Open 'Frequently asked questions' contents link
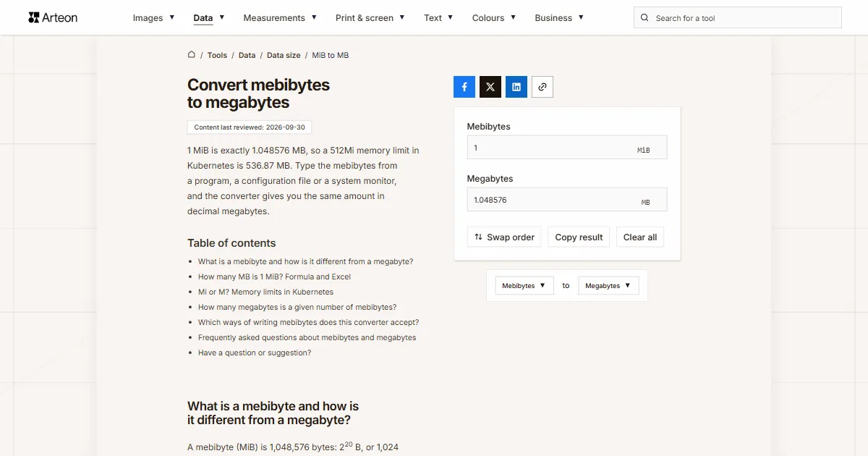This screenshot has width=868, height=456. (307, 337)
